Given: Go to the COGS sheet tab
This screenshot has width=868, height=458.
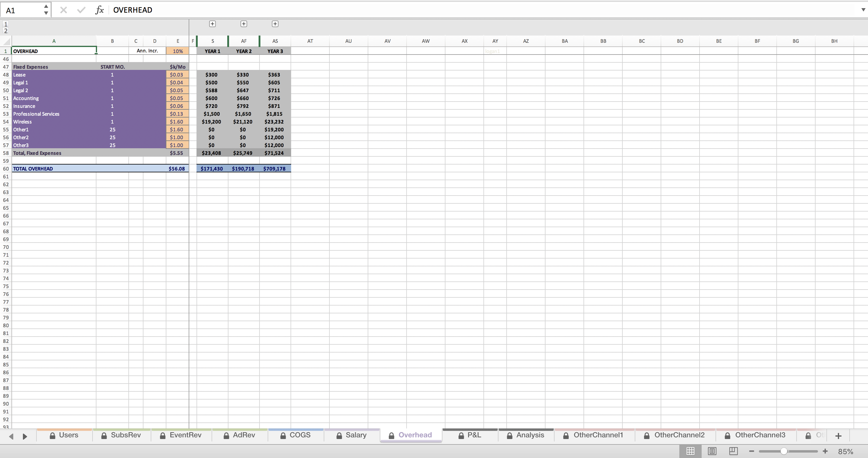Looking at the screenshot, I should pos(295,435).
